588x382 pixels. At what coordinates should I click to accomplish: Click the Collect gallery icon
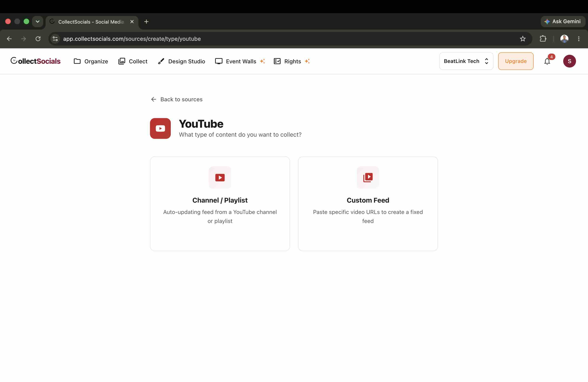[122, 61]
